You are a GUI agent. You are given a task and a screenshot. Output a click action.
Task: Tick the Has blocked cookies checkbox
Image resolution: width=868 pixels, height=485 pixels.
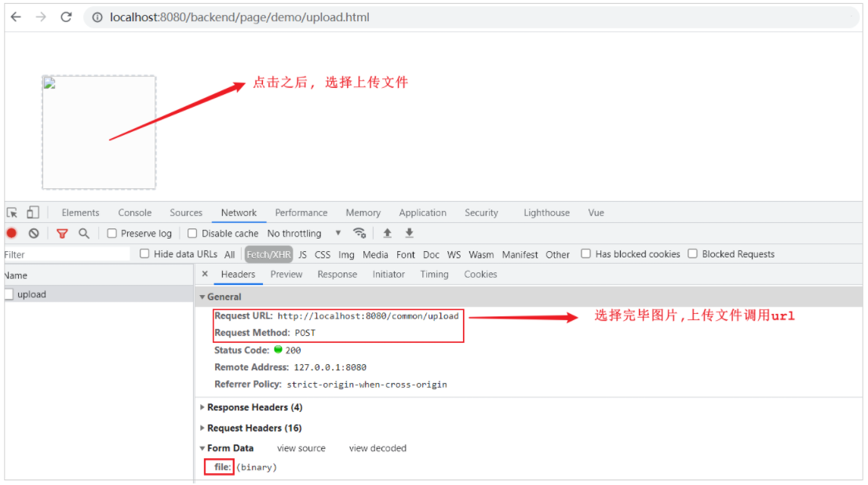[x=585, y=253]
